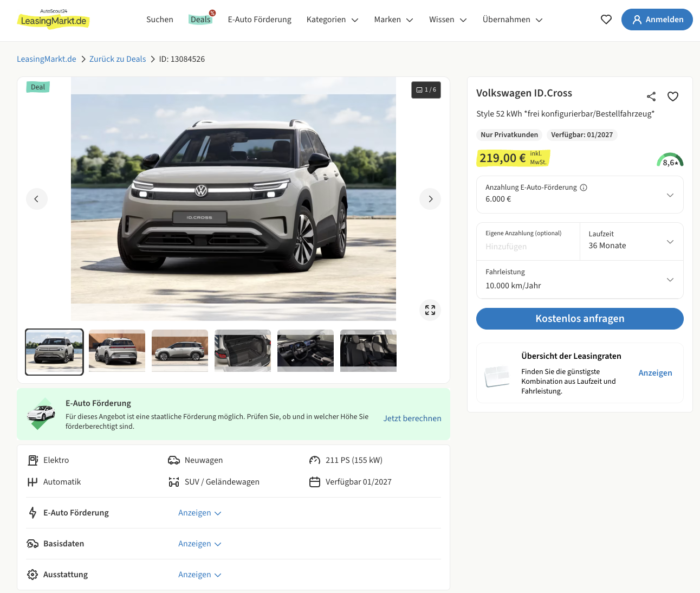
Task: Click the SUV / Geländewagen body icon
Action: click(x=174, y=482)
